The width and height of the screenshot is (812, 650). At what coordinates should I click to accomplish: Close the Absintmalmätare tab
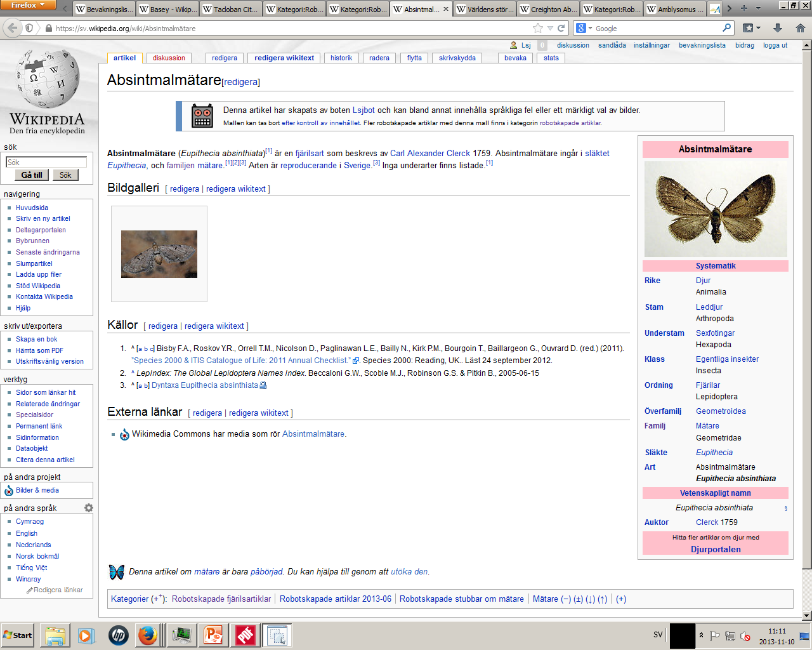point(445,9)
